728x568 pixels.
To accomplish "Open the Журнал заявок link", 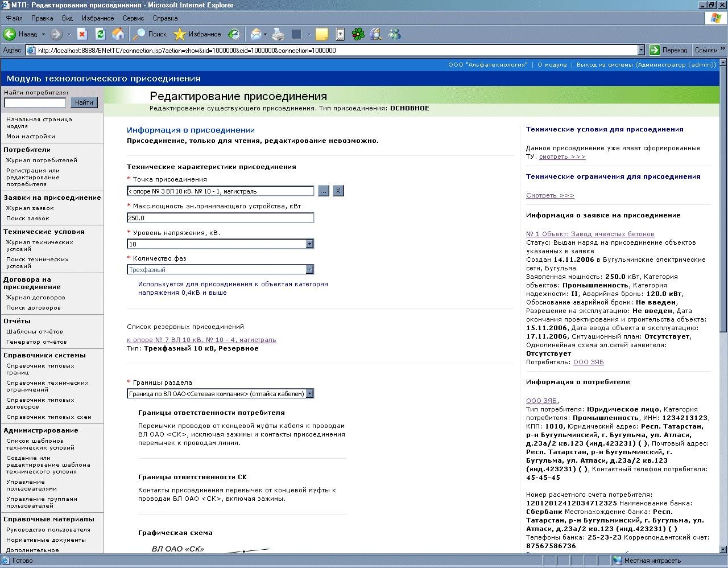I will [30, 208].
